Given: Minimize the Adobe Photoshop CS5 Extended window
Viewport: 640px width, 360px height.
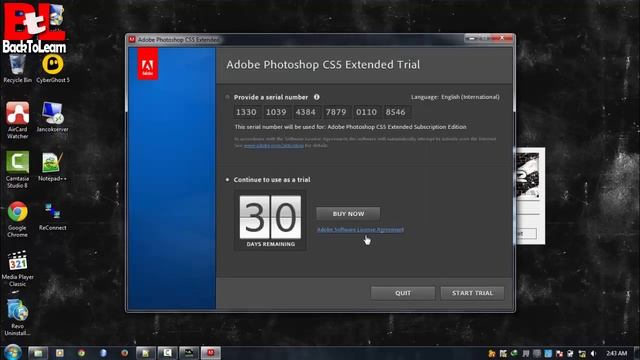Looking at the screenshot, I should pyautogui.click(x=471, y=38).
